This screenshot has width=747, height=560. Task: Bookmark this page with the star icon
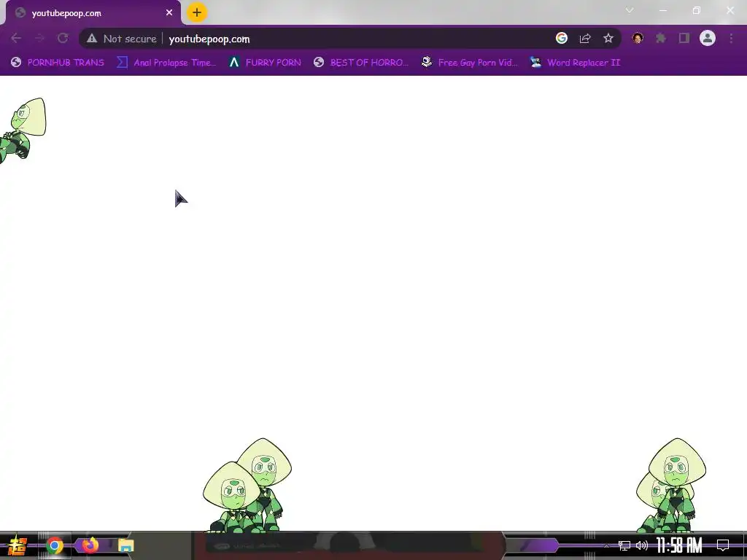608,38
